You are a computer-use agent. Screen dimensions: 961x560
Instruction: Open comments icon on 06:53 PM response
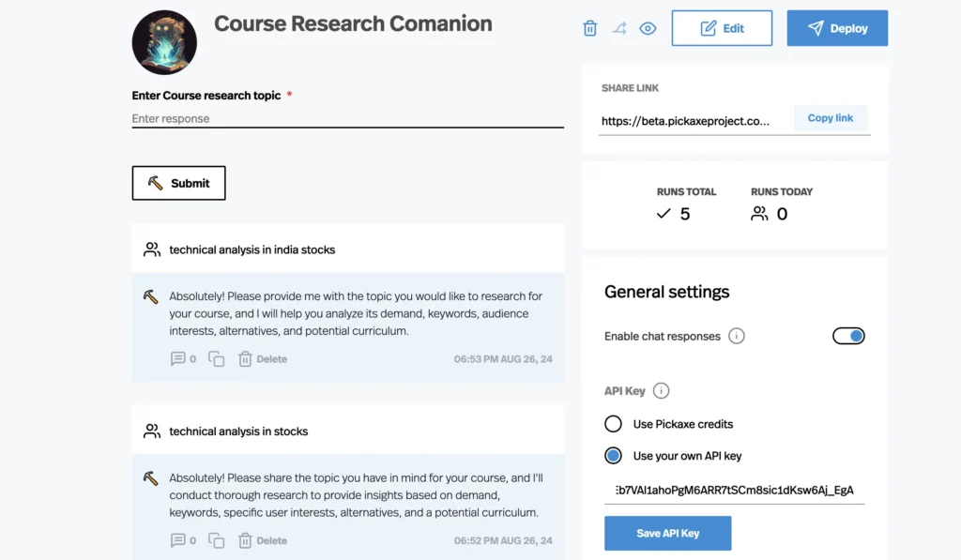(x=177, y=358)
